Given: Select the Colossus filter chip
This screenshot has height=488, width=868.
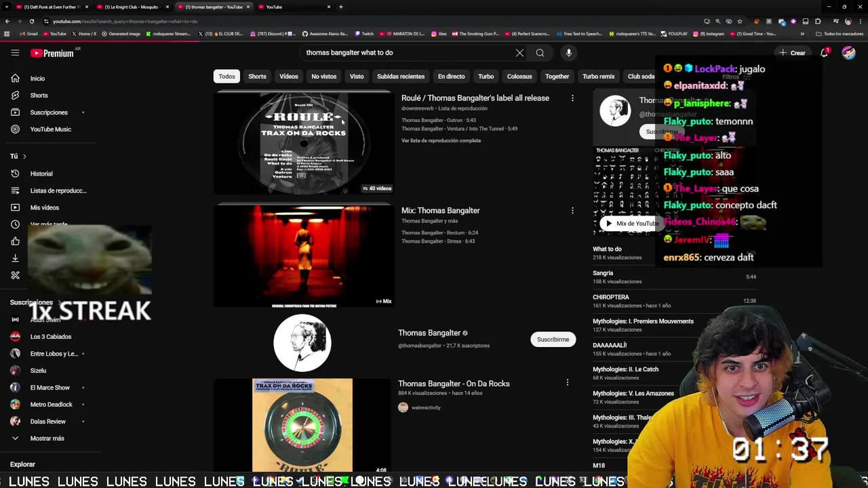Looking at the screenshot, I should tap(519, 77).
